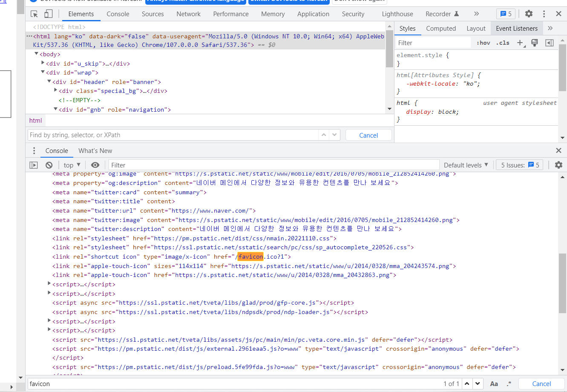Show more Styles pane tabs chevron
Viewport: 567px width, 392px height.
[x=550, y=28]
